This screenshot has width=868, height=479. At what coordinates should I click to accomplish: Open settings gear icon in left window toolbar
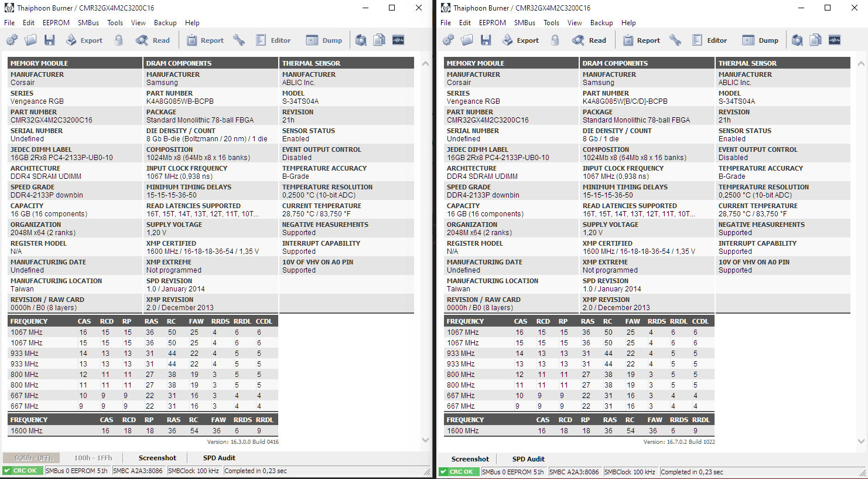click(12, 40)
